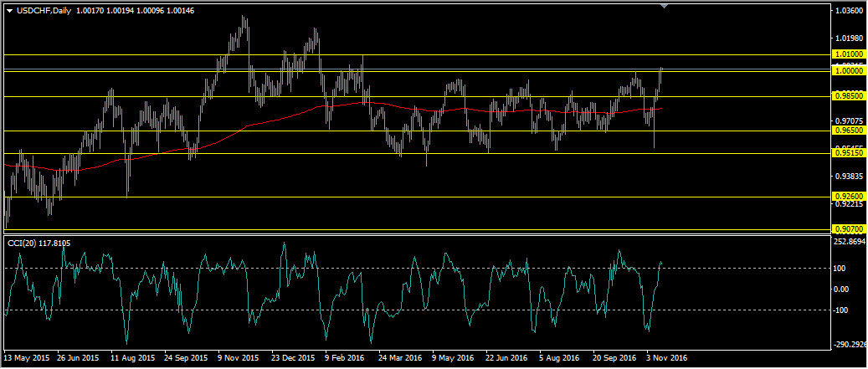Select the 1.01000 yellow price label
Viewport: 868px width, 369px height.
point(848,54)
